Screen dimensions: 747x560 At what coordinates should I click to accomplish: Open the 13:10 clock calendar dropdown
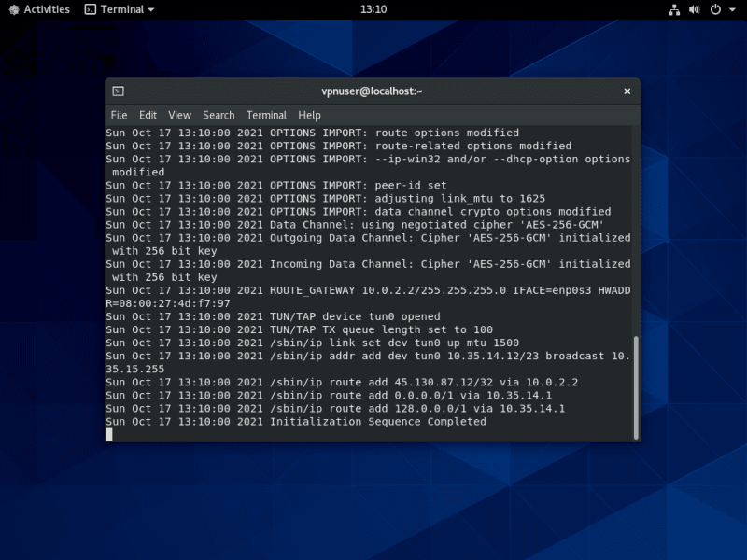pos(373,9)
